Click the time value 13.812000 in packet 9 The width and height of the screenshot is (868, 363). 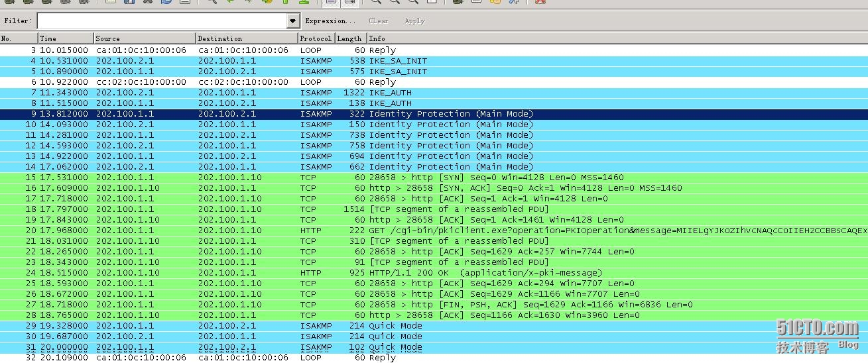pyautogui.click(x=64, y=114)
